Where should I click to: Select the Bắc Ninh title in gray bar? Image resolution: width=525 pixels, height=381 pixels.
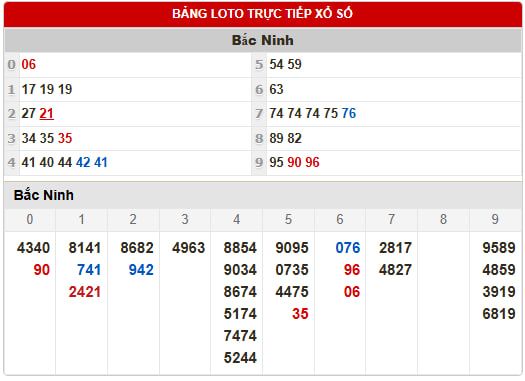point(262,40)
